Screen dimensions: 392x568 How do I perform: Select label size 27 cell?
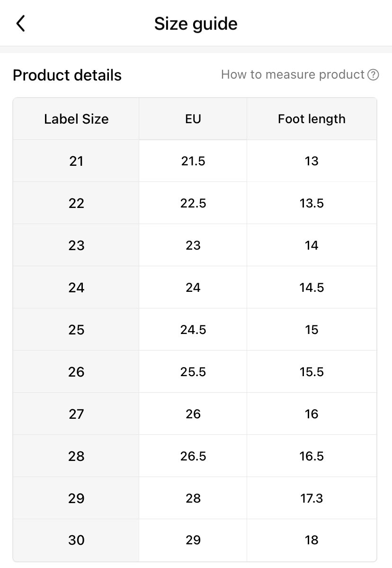point(76,414)
